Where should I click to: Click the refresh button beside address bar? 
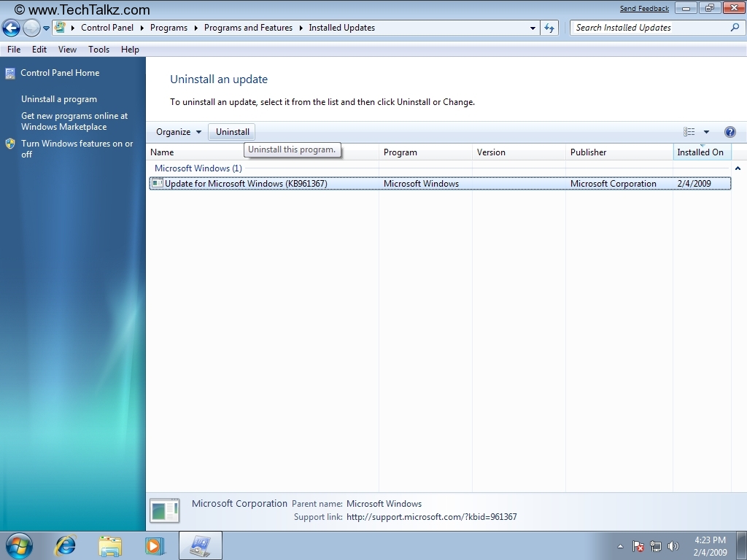click(550, 28)
